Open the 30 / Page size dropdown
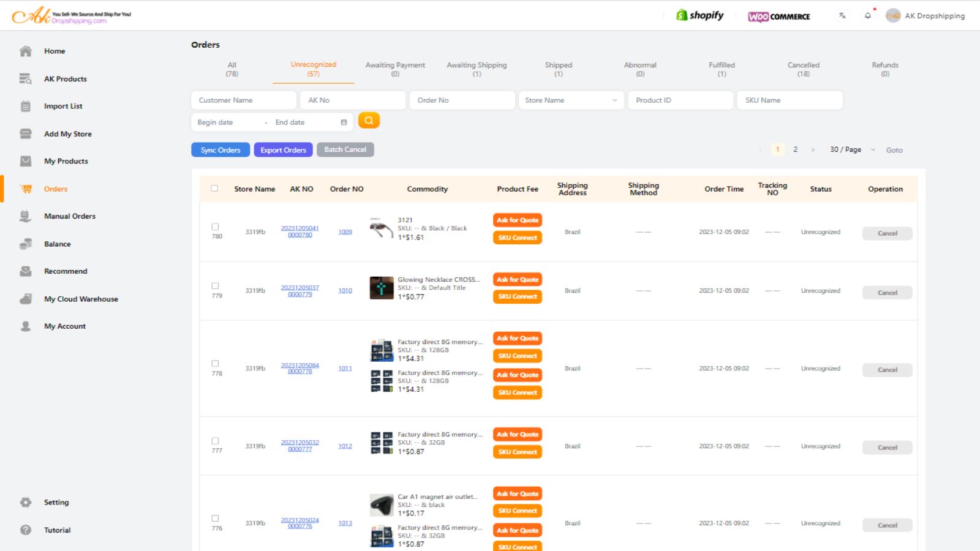 853,150
